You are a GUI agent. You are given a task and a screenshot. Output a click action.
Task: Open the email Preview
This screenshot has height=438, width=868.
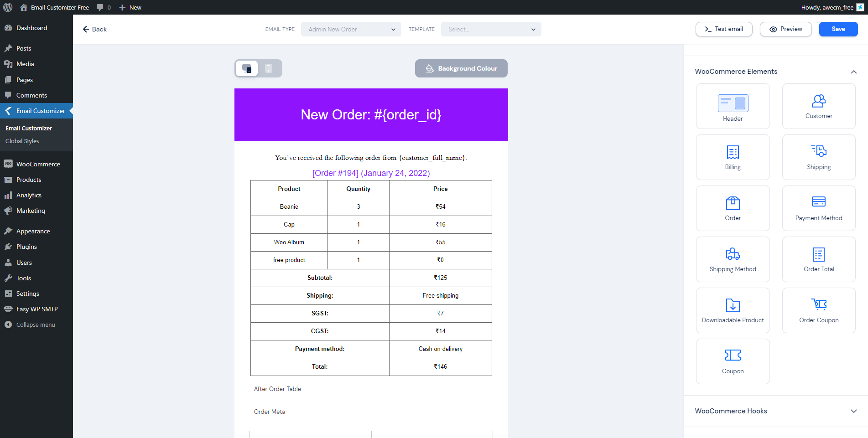pyautogui.click(x=785, y=29)
